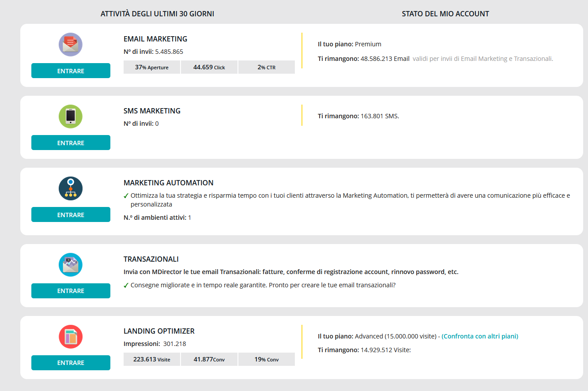Click the LANDING OPTIMIZER heading
Screen dimensions: 588x391
coord(159,331)
